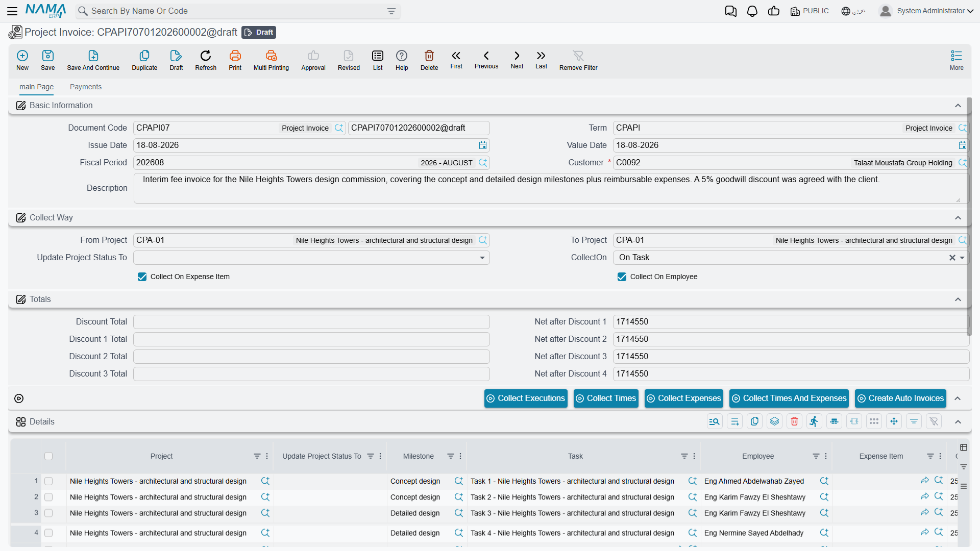
Task: Select the checkbox for detail row 2
Action: (x=48, y=497)
